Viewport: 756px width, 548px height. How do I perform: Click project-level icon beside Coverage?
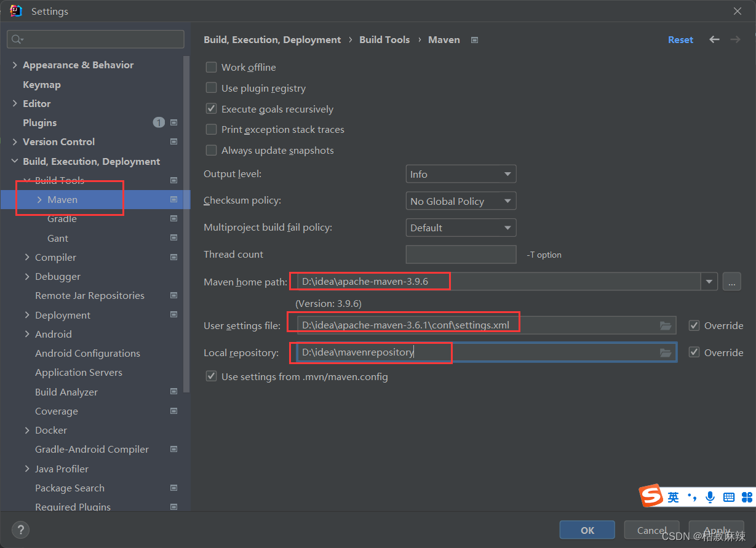point(173,411)
